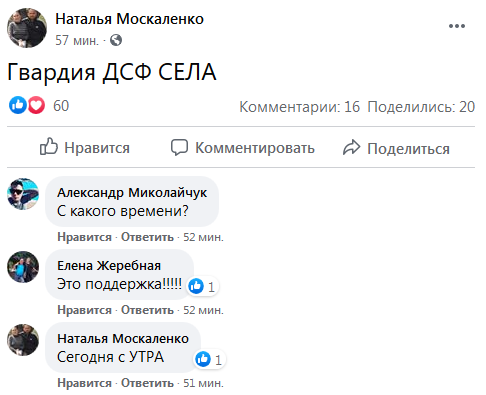The image size is (486, 395).
Task: Open the three-dot post options menu
Action: pos(457,26)
